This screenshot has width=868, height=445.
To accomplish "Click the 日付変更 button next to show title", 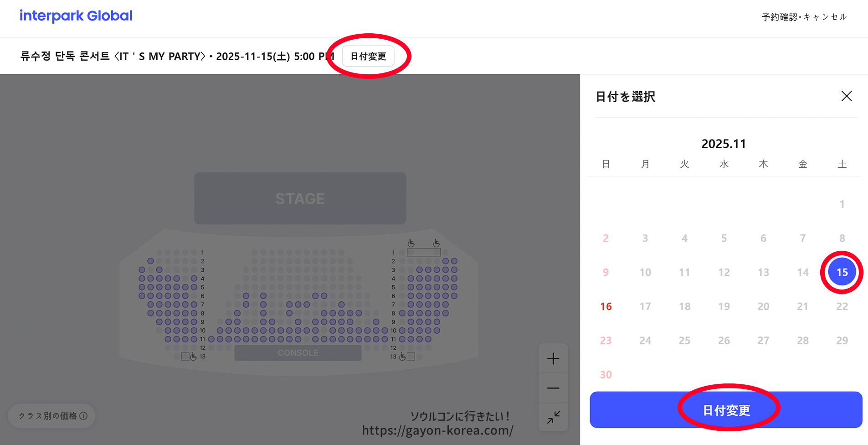I will (x=368, y=57).
